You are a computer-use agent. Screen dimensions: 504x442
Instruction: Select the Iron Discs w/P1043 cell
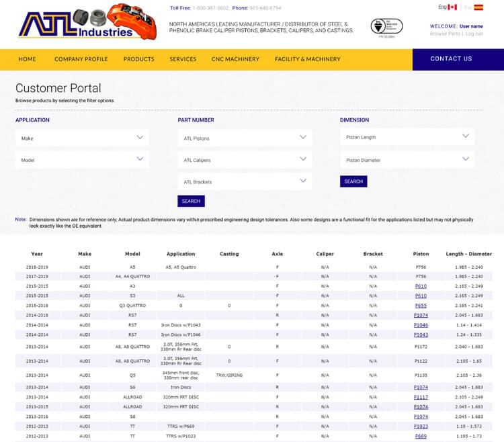[x=181, y=325]
